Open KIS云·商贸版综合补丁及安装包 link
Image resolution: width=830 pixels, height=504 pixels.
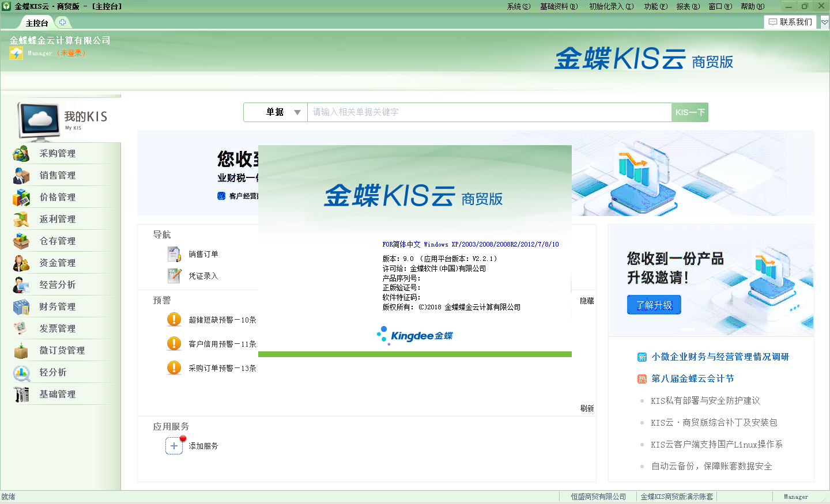[714, 423]
